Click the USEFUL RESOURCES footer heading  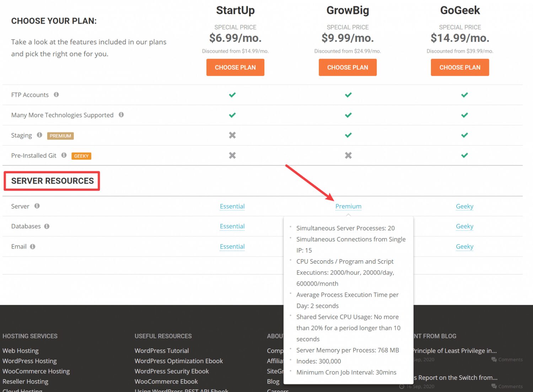[x=163, y=336]
